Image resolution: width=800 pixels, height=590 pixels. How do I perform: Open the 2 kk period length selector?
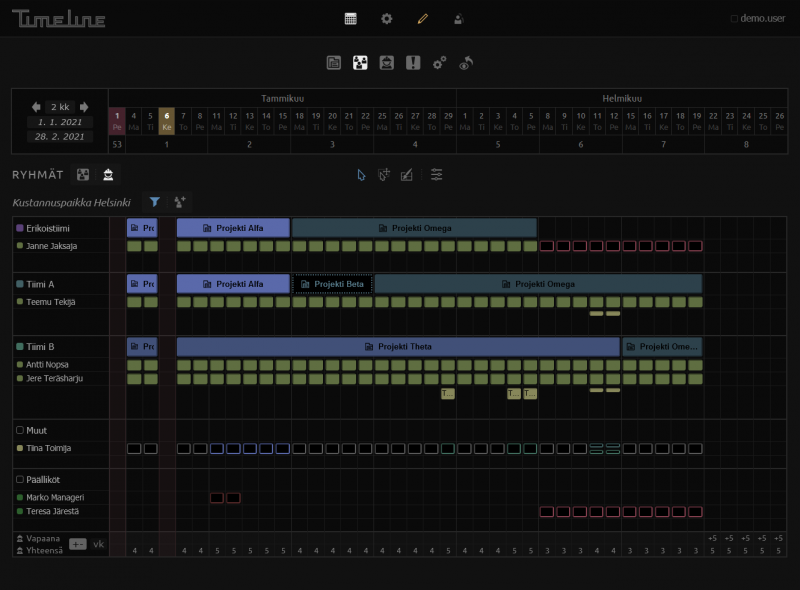(x=60, y=107)
